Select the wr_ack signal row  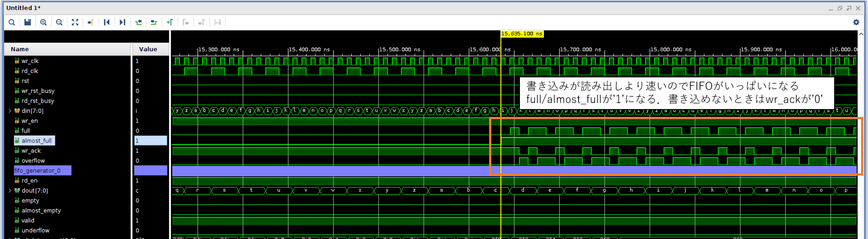click(31, 151)
